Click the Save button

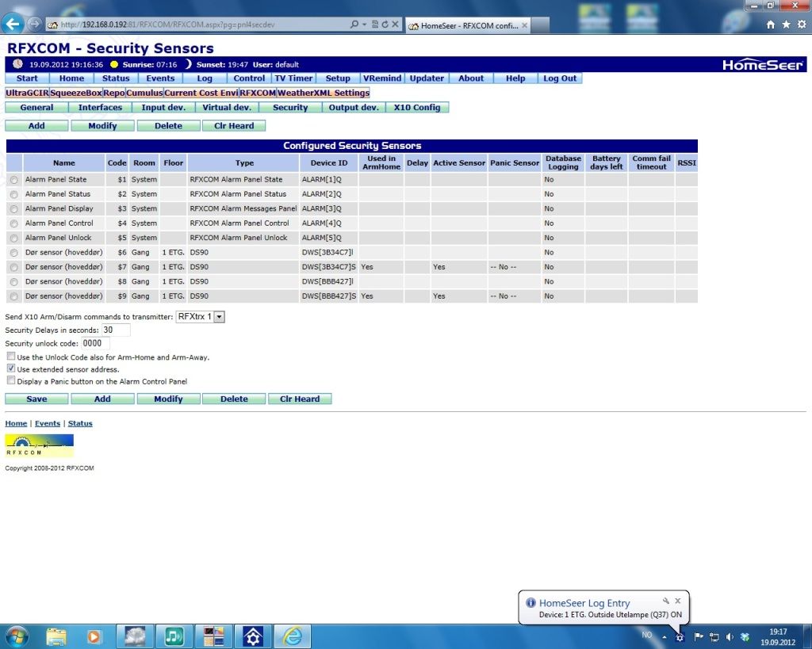(36, 399)
